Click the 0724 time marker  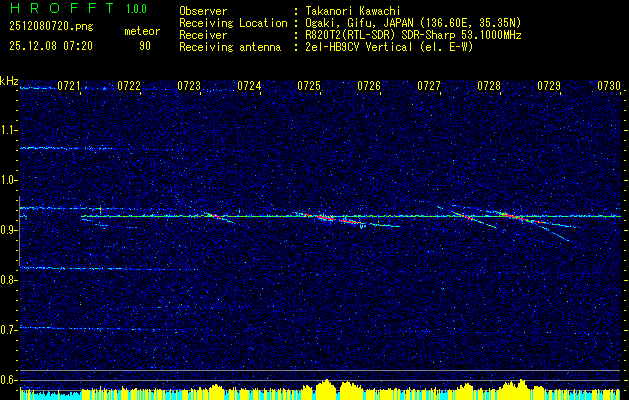tap(249, 86)
